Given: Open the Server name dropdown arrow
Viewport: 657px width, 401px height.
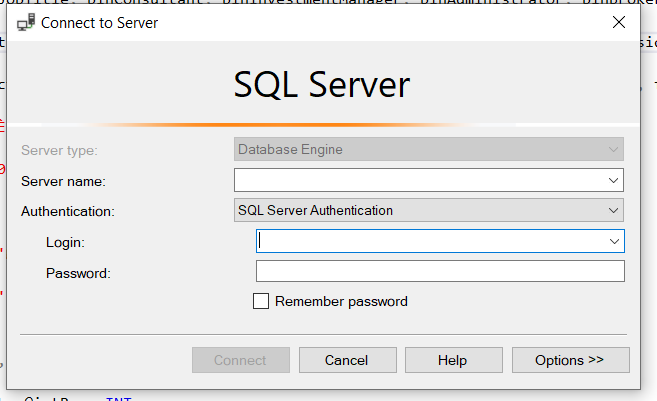Looking at the screenshot, I should pyautogui.click(x=613, y=181).
